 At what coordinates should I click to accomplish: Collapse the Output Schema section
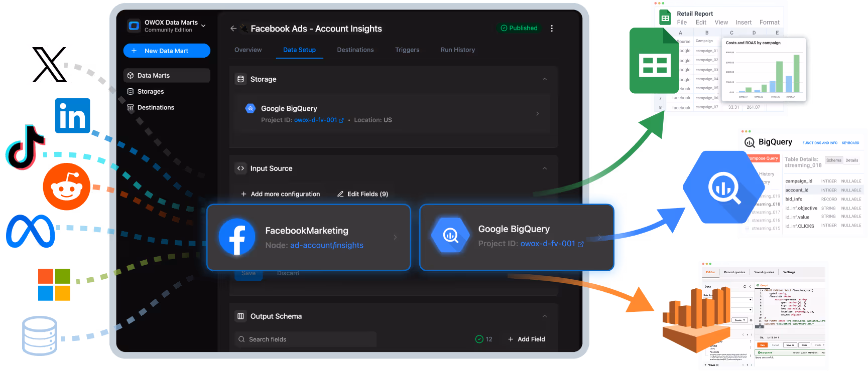tap(545, 316)
